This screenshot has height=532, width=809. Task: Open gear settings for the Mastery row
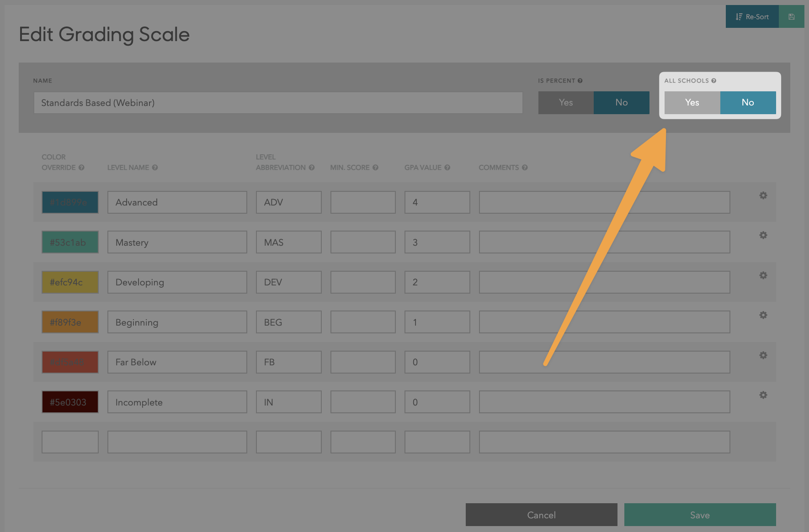(763, 235)
